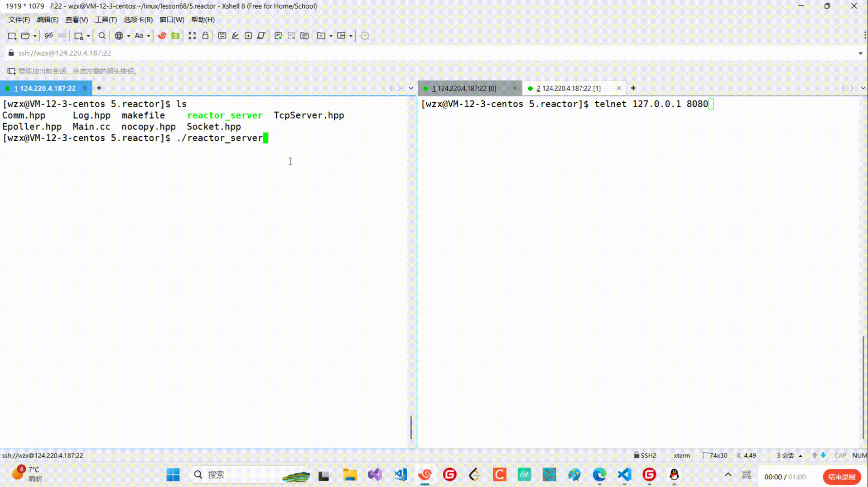Toggle the compose keyboard input bar icon
The width and height of the screenshot is (868, 487).
point(222,36)
